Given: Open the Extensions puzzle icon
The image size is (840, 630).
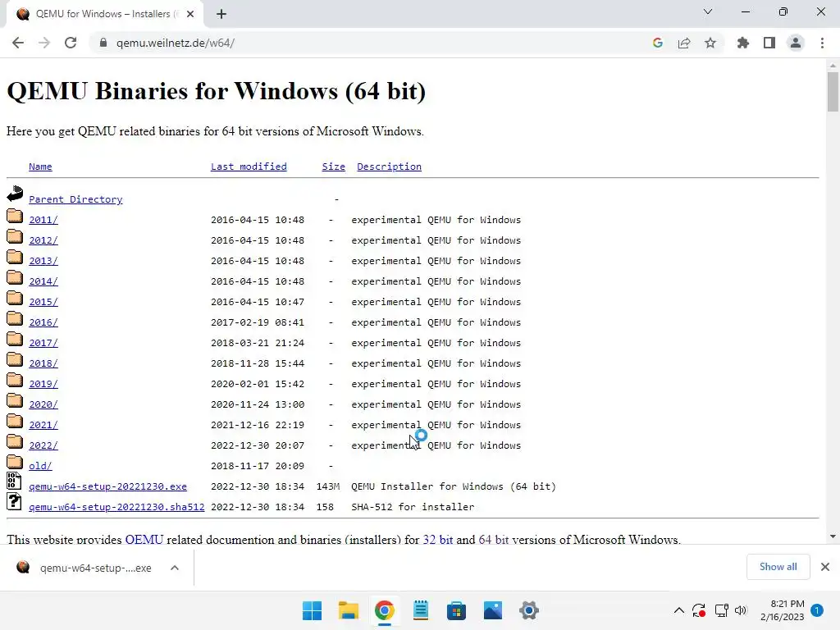Looking at the screenshot, I should [x=743, y=43].
